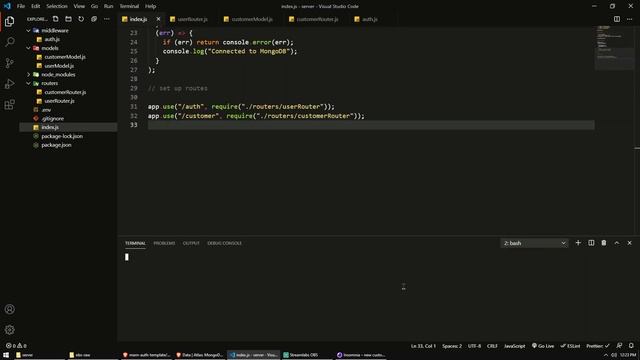Switch to Insomnia app in taskbar
640x360 pixels.
pyautogui.click(x=362, y=355)
